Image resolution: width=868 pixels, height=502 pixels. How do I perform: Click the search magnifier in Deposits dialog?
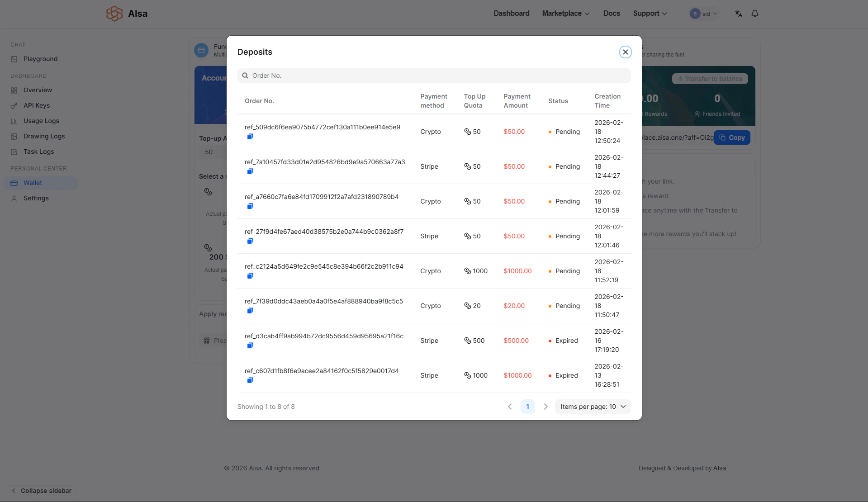[245, 76]
